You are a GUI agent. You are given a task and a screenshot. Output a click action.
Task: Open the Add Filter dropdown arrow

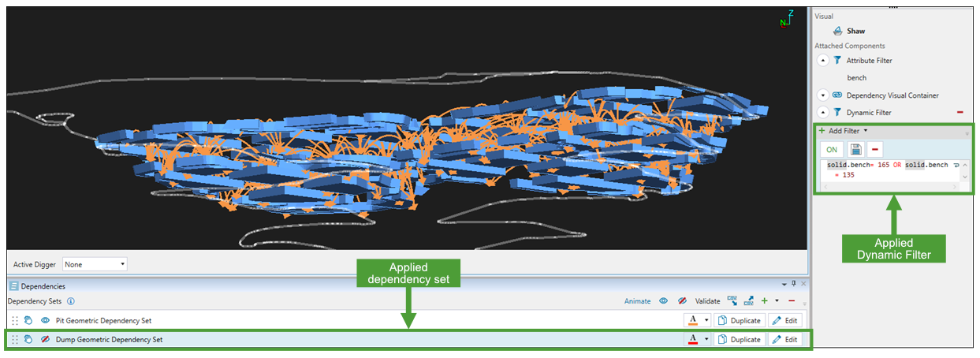(865, 131)
